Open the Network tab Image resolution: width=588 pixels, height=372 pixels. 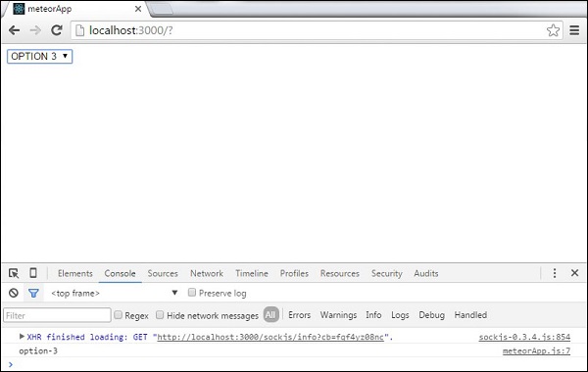click(207, 273)
